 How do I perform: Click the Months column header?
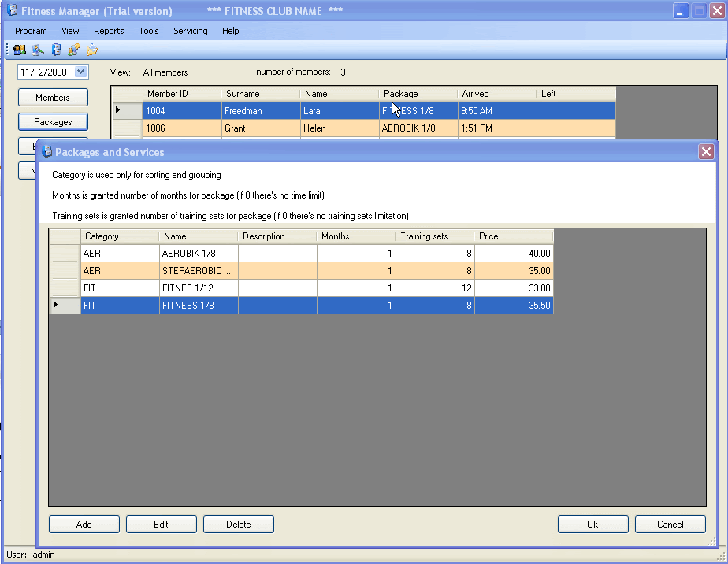[356, 236]
